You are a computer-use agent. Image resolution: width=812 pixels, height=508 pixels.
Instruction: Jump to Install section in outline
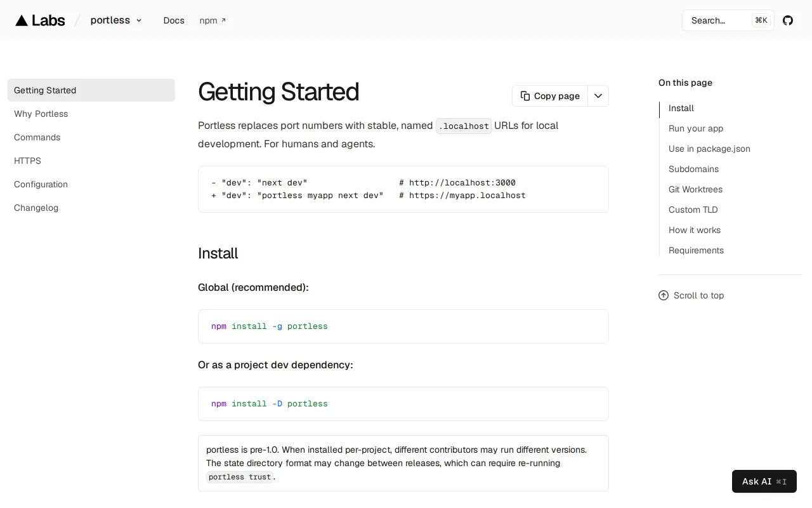point(681,108)
